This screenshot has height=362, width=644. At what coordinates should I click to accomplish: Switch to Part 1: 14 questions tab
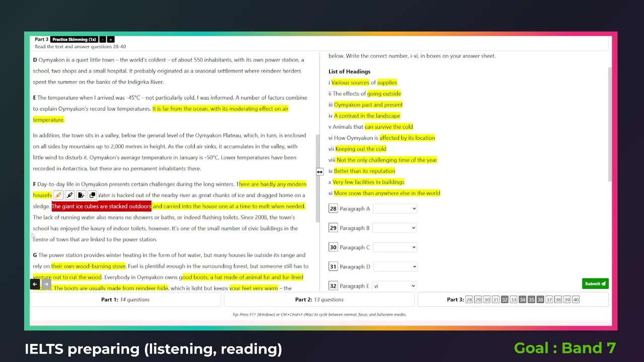125,300
